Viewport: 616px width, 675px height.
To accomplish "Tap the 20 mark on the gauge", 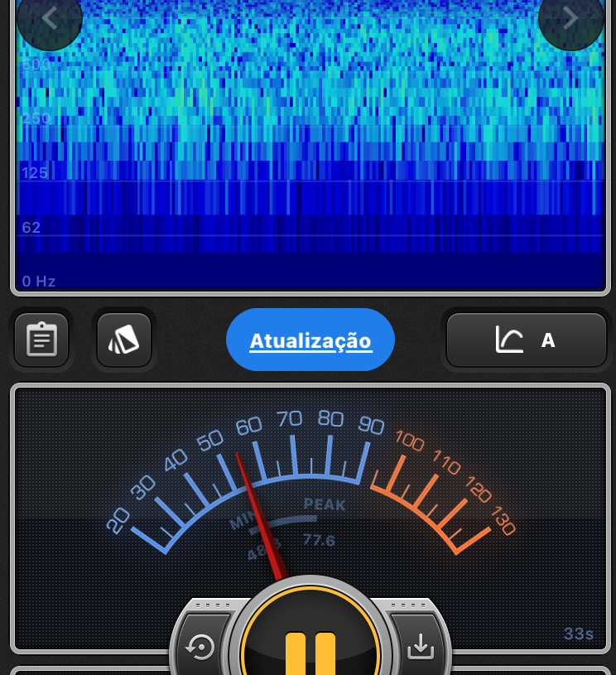I will pyautogui.click(x=118, y=521).
